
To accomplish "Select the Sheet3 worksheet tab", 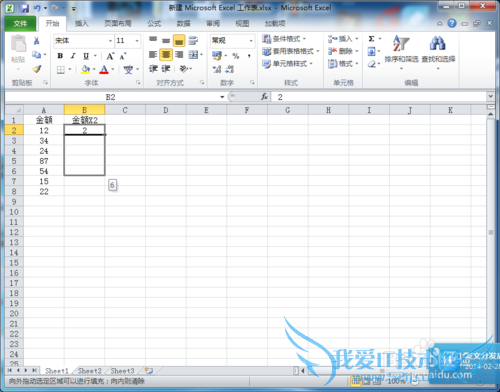I will (122, 371).
